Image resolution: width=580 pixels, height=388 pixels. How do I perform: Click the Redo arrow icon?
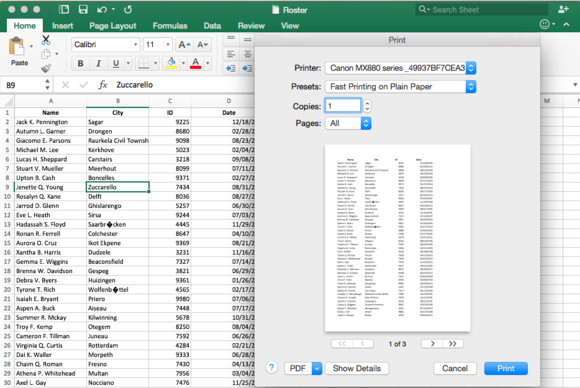(128, 10)
